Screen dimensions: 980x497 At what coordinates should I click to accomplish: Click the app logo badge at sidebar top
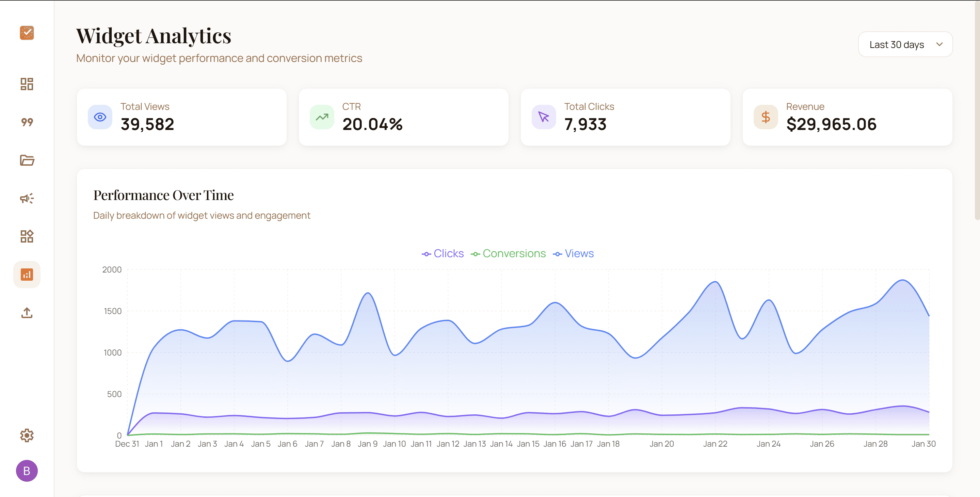pos(27,33)
